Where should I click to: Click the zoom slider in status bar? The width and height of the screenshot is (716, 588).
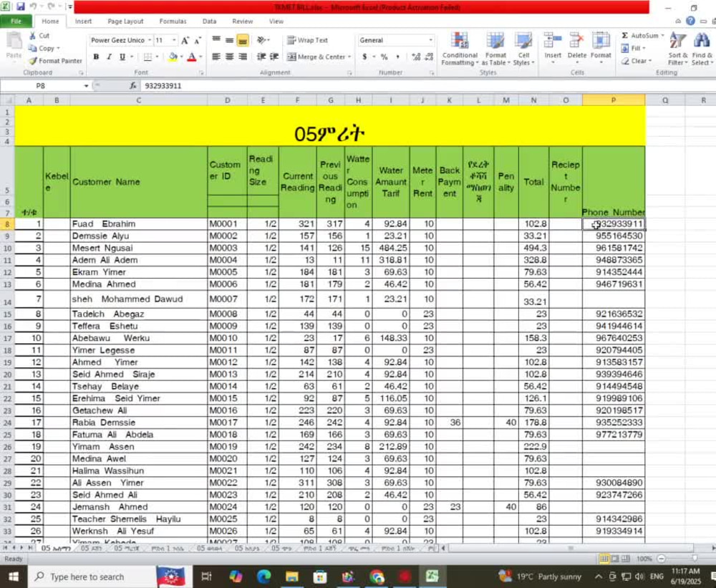[694, 559]
